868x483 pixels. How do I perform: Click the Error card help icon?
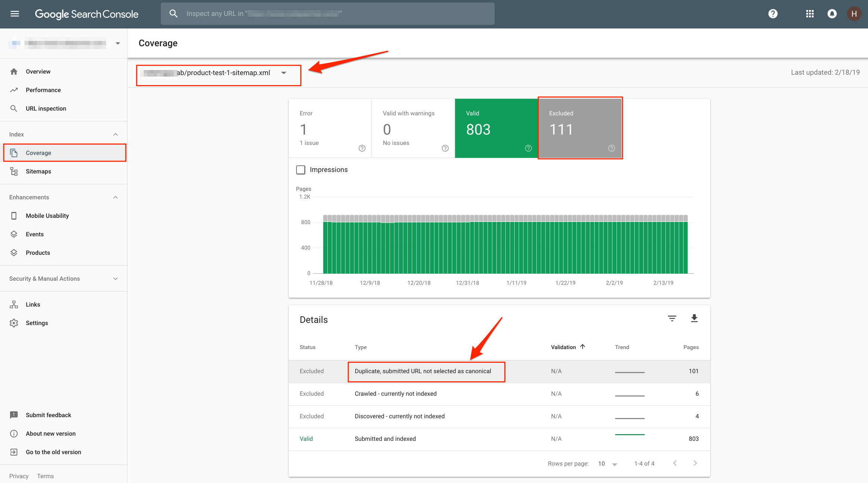point(362,148)
